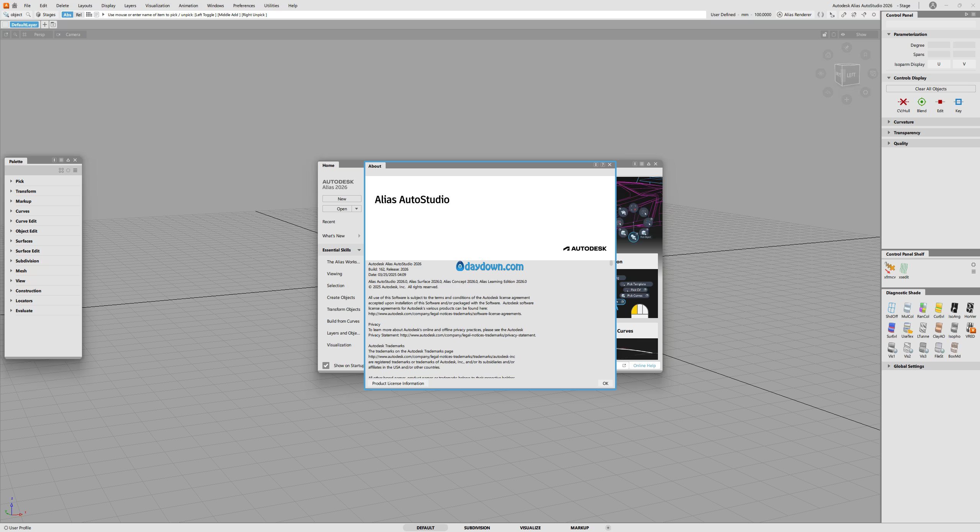Open the Online Help link
Image resolution: width=980 pixels, height=532 pixels.
point(644,366)
